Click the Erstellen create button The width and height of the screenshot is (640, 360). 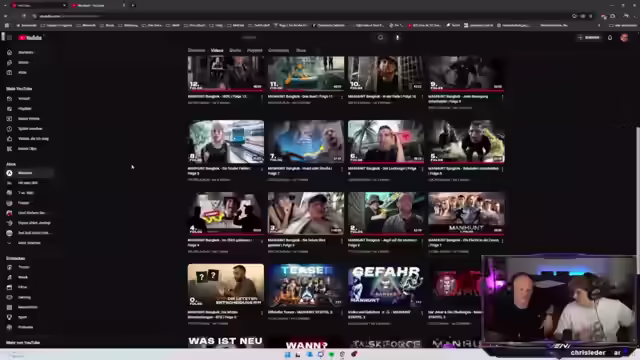pyautogui.click(x=589, y=38)
